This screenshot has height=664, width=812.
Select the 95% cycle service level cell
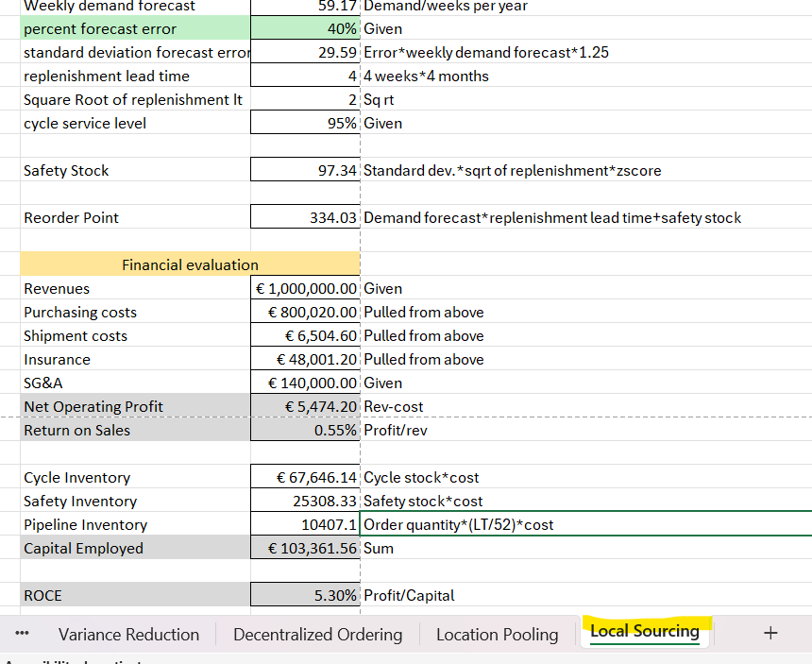click(x=305, y=124)
